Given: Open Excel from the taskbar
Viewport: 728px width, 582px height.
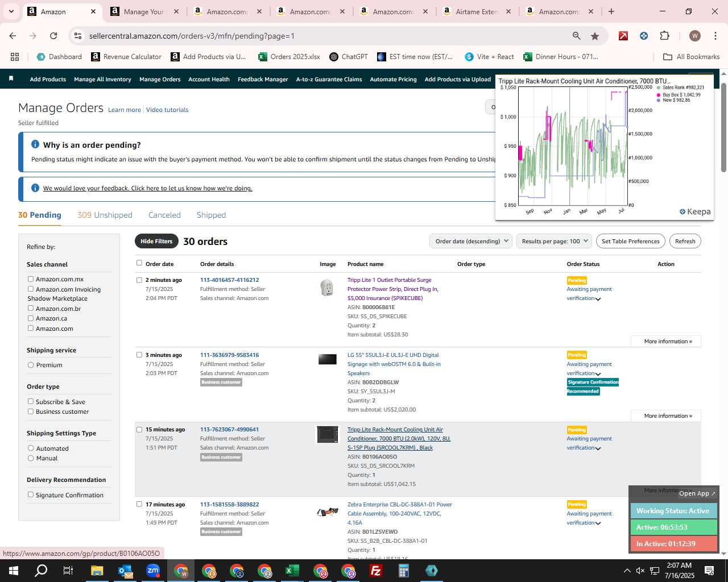Looking at the screenshot, I should [292, 571].
